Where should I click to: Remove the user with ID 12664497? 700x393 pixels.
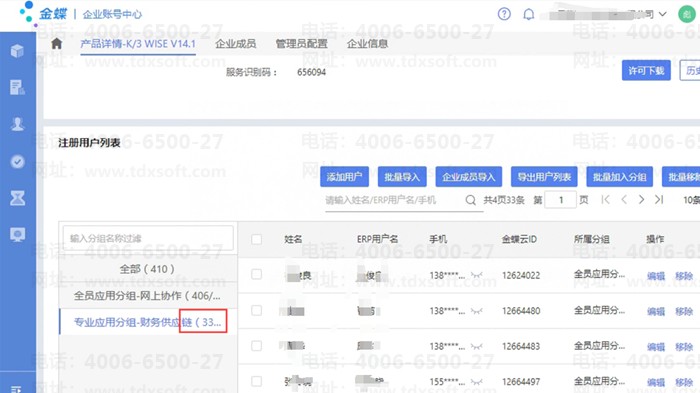[684, 382]
